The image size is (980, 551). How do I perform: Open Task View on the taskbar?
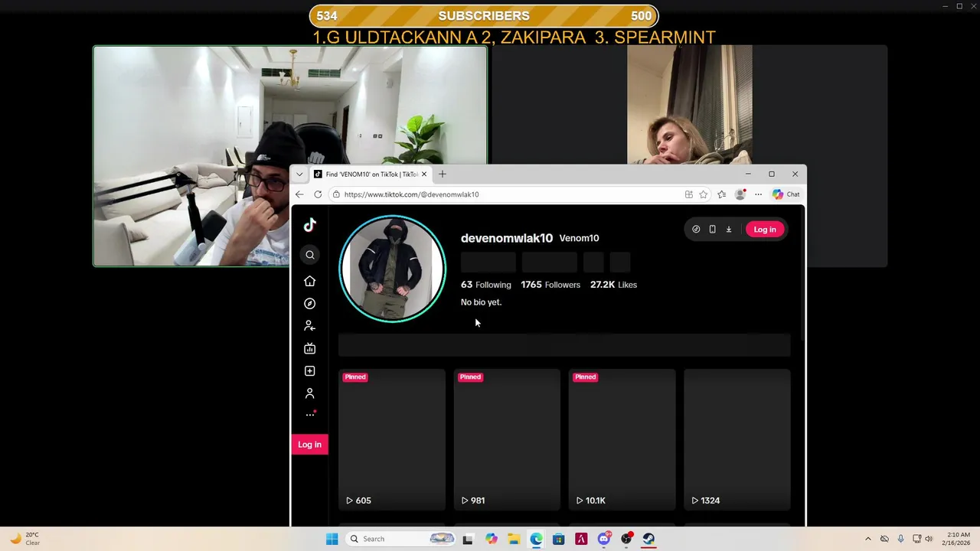click(x=468, y=539)
